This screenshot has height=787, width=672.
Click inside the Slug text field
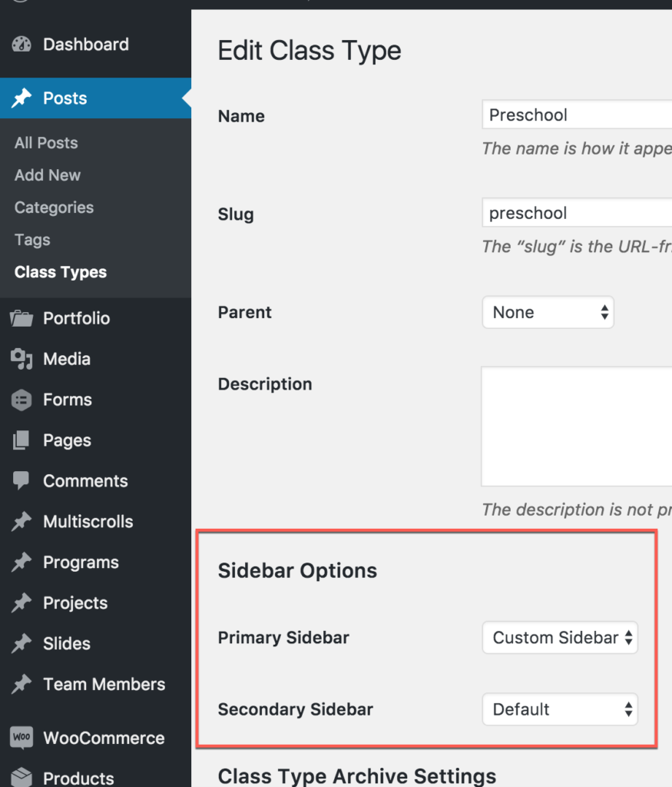pos(576,212)
